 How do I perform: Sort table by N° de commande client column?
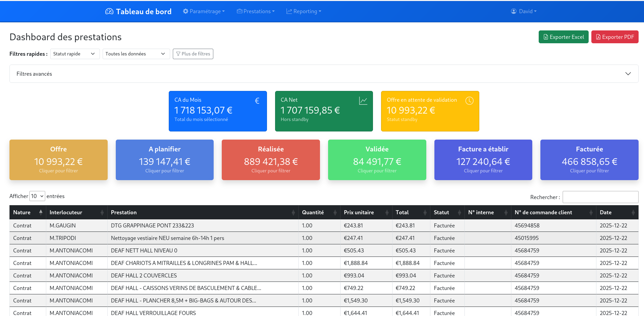click(554, 212)
